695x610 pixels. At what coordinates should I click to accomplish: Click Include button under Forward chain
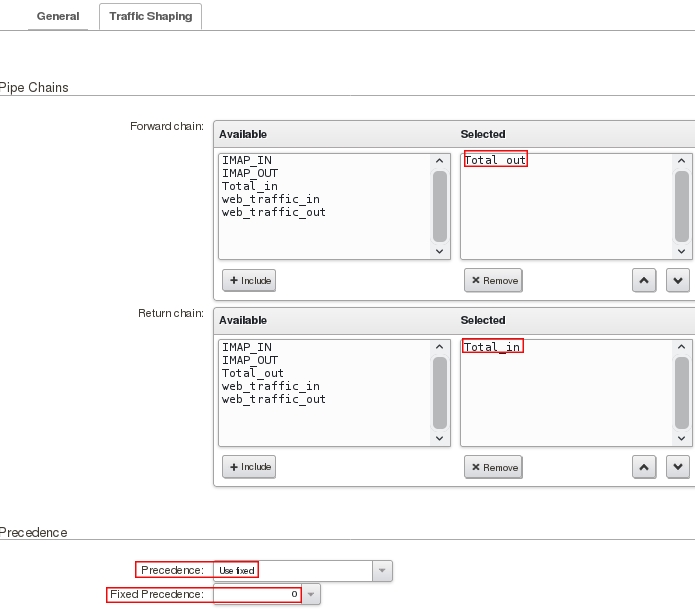coord(249,280)
